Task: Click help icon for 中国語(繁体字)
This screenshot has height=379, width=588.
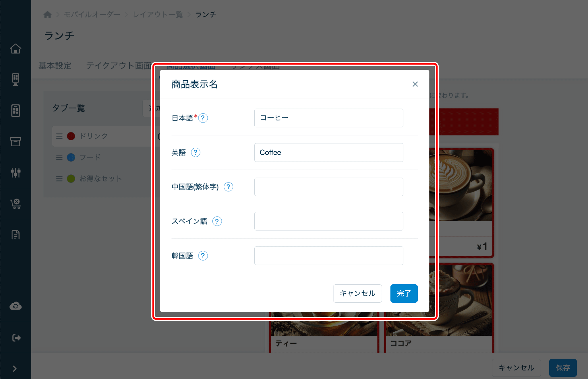Action: pyautogui.click(x=228, y=187)
